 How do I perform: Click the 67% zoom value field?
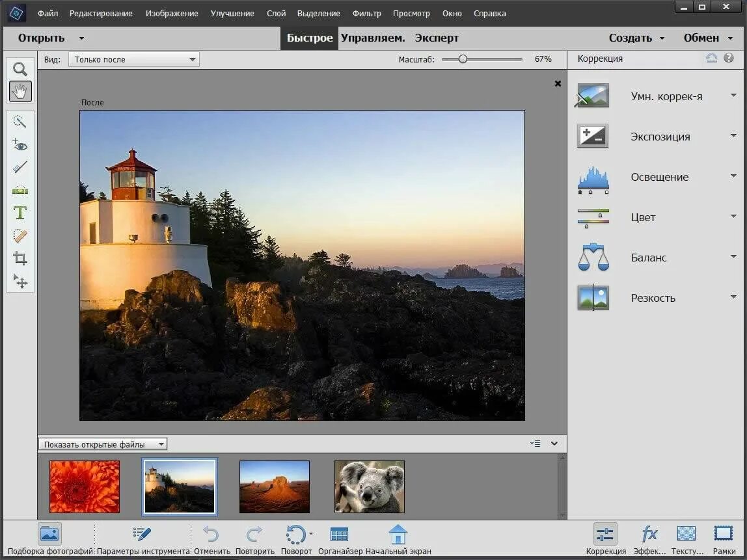click(543, 59)
